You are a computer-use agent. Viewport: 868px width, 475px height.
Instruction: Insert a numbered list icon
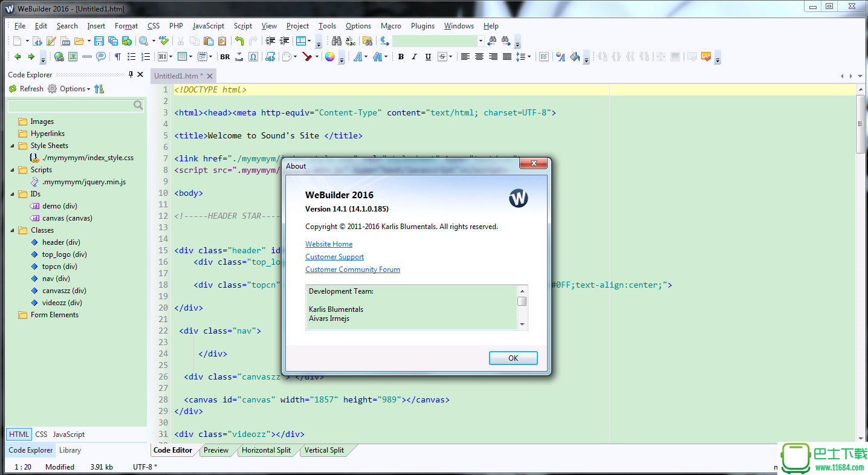pyautogui.click(x=145, y=57)
